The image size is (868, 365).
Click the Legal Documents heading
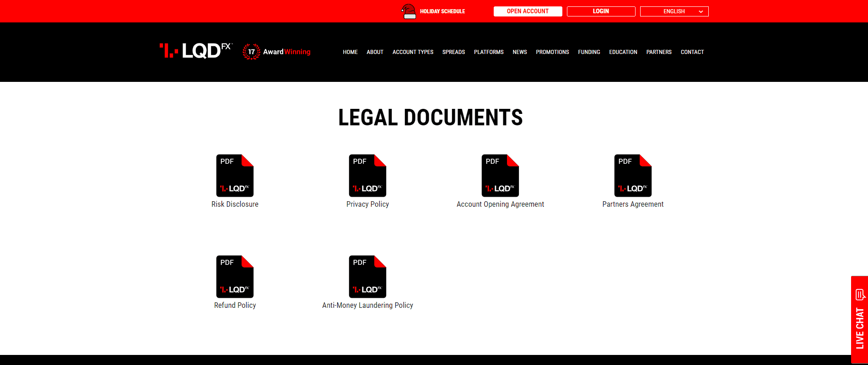coord(430,118)
